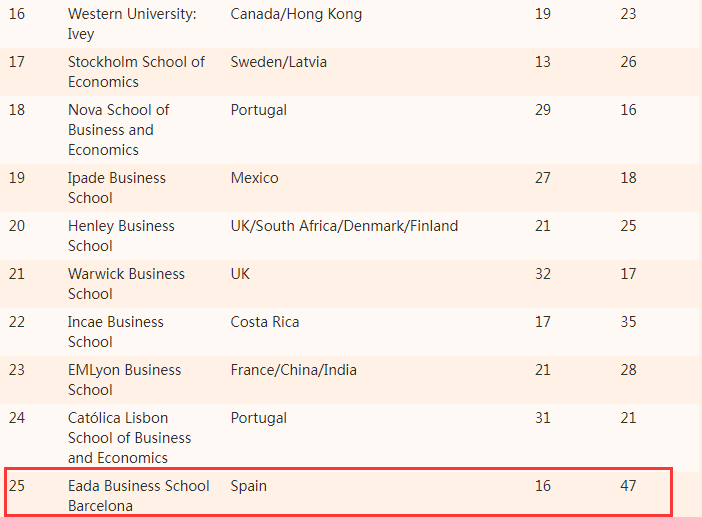Select the Costa Rica location cell
Screen dimensions: 702x517
265,322
